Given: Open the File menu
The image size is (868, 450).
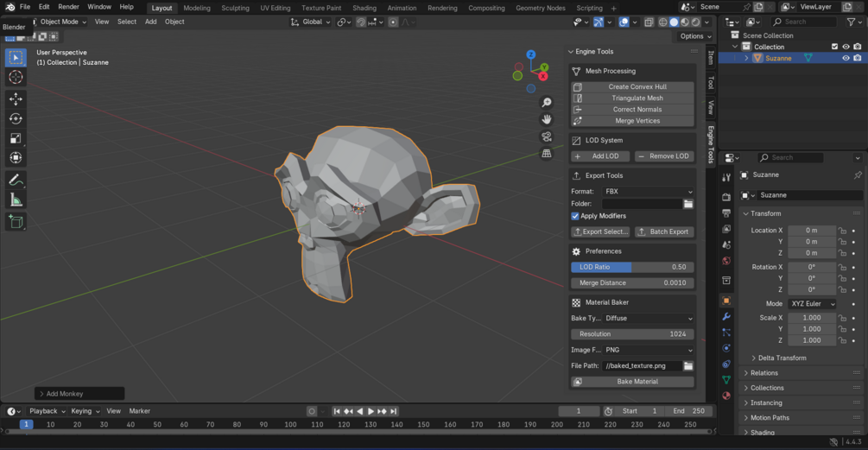Looking at the screenshot, I should click(25, 7).
